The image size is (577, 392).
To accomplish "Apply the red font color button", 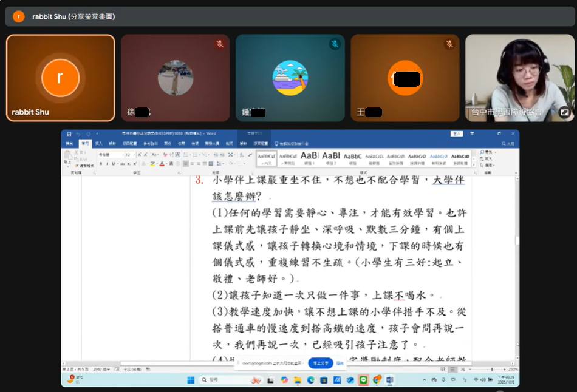I will pyautogui.click(x=162, y=164).
